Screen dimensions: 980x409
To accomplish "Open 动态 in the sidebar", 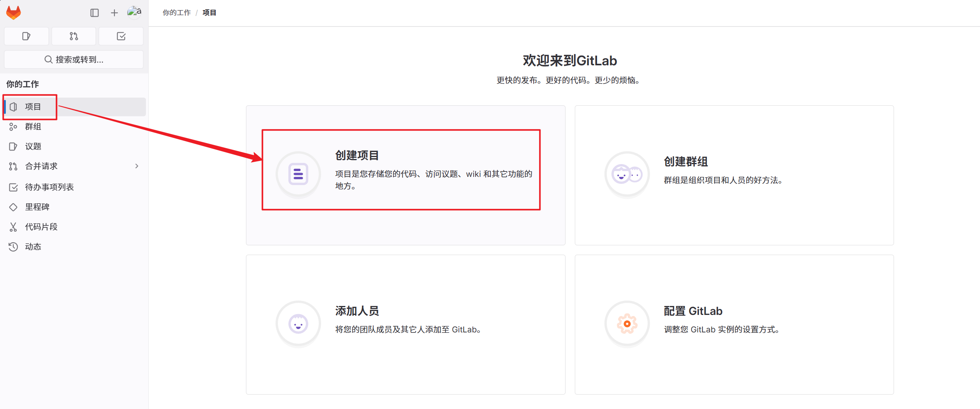I will [x=75, y=247].
